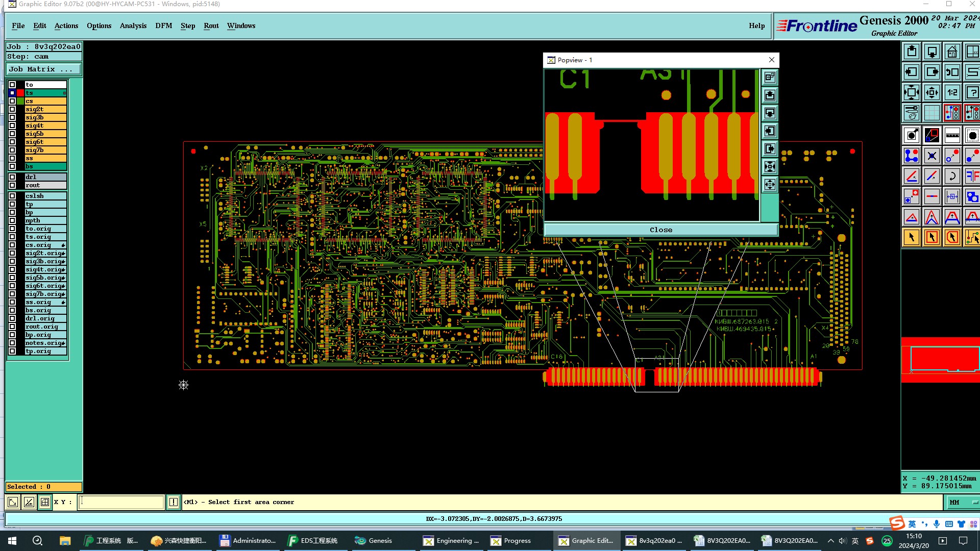
Task: Click the X Y coordinate input field
Action: tap(121, 502)
